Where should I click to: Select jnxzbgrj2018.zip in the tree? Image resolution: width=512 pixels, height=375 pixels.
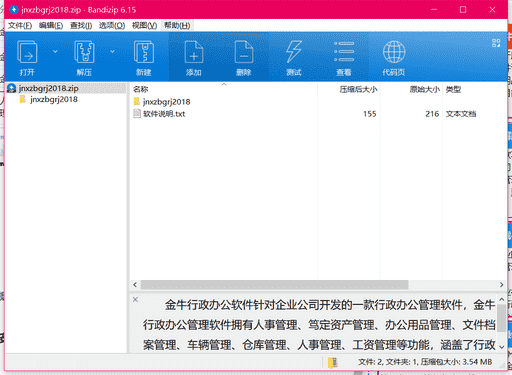(49, 88)
